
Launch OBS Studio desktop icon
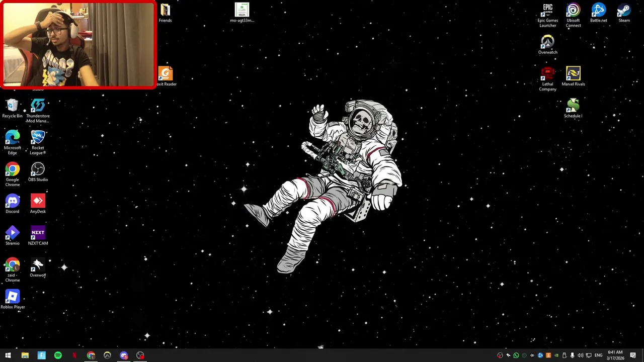pos(38,172)
